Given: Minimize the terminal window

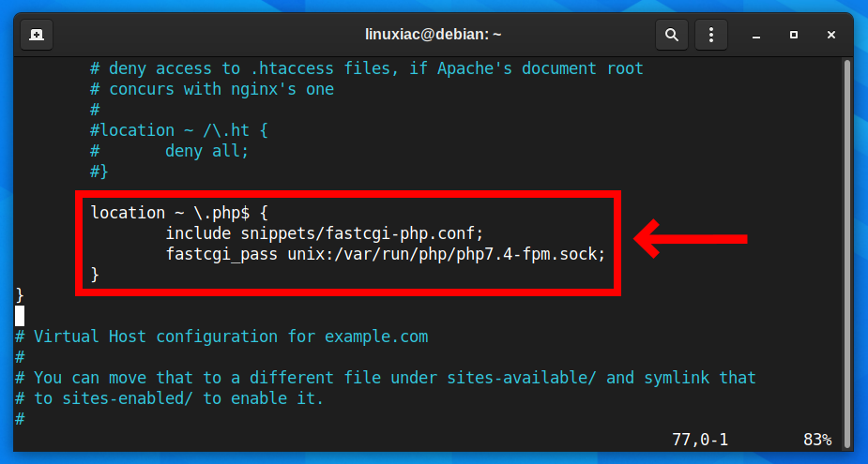Looking at the screenshot, I should (x=756, y=35).
